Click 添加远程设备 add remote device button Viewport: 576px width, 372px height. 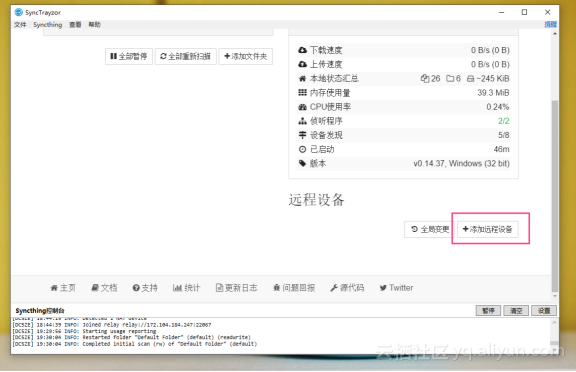487,229
